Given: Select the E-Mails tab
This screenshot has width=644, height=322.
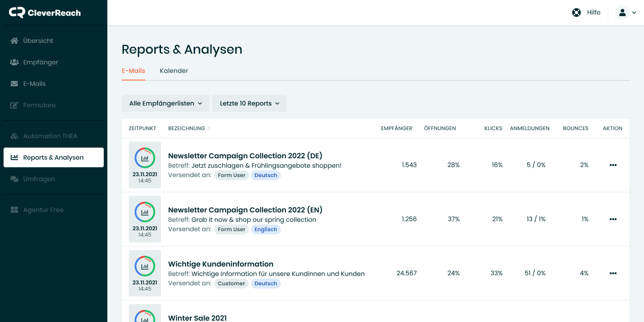Looking at the screenshot, I should click(x=133, y=71).
